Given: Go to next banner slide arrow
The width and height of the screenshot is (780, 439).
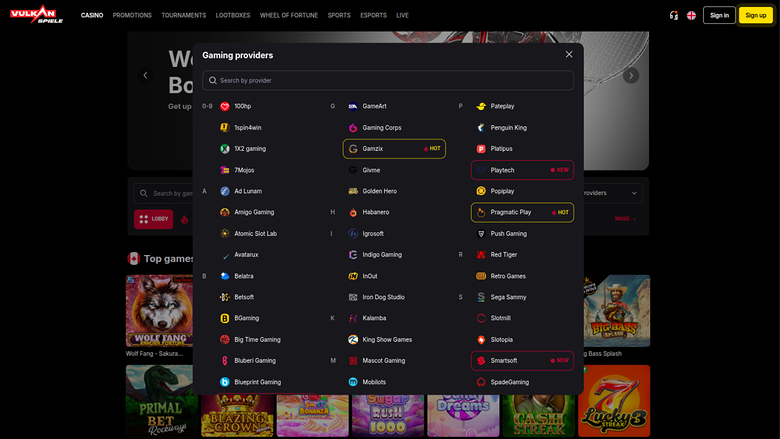Looking at the screenshot, I should 631,75.
